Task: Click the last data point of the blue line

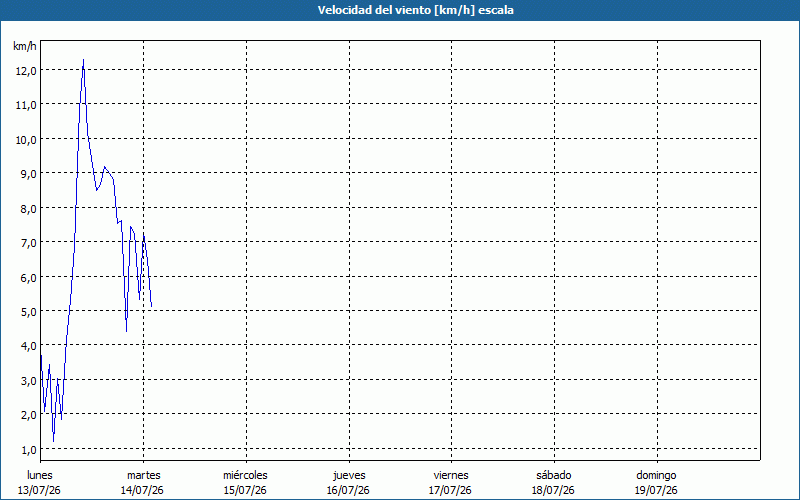Action: [x=152, y=306]
